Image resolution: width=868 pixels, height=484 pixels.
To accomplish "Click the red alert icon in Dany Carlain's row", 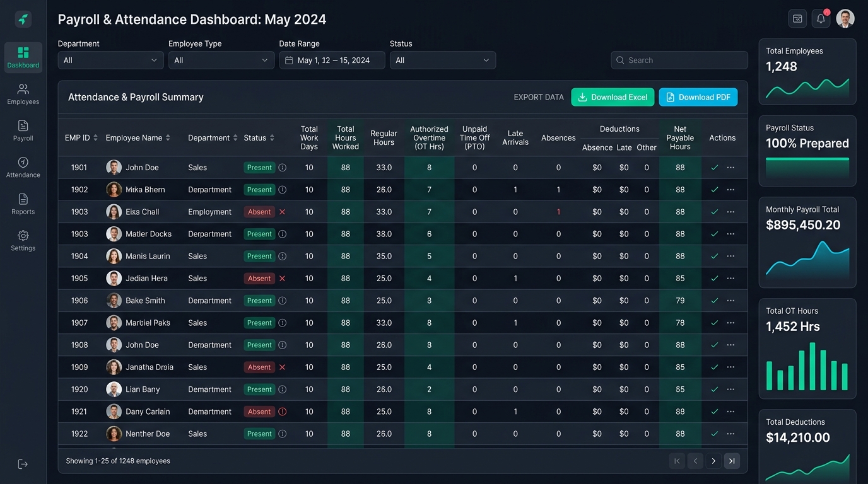I will (283, 412).
